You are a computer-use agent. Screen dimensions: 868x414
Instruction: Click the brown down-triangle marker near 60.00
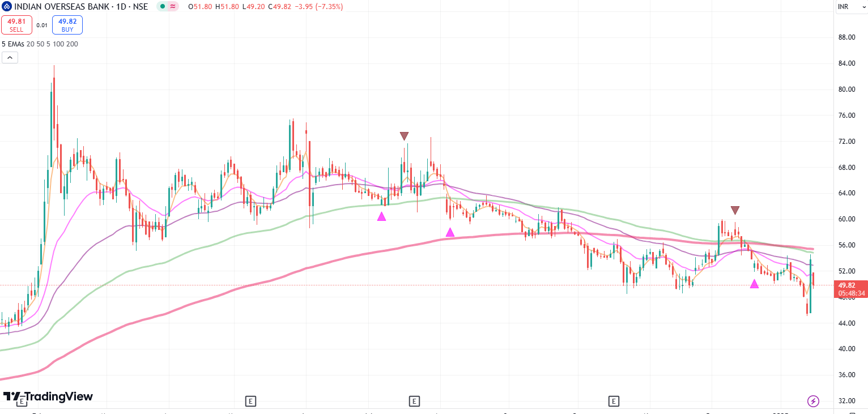[735, 211]
